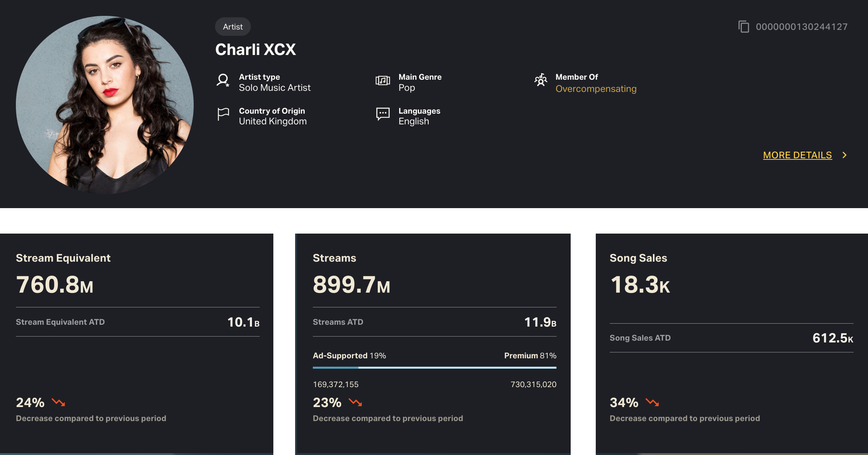Click the Song Sales 18.3K value
The height and width of the screenshot is (455, 868).
point(640,285)
